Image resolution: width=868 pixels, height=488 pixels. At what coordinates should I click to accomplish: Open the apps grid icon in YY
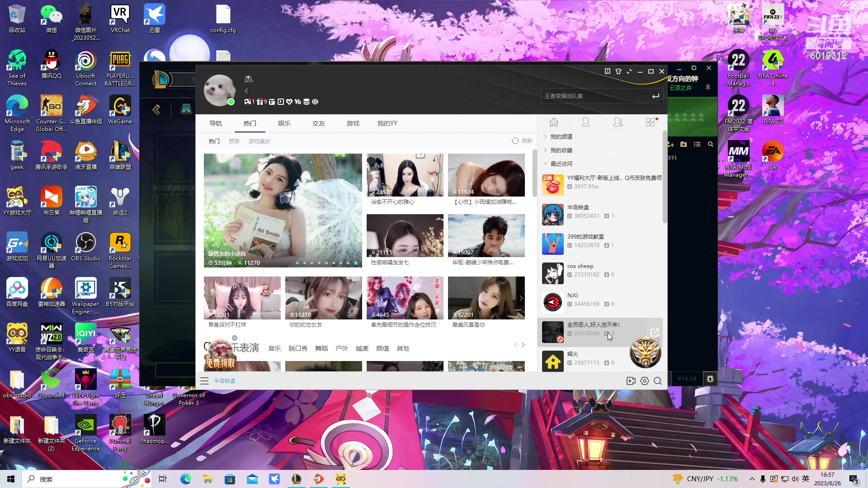[x=651, y=122]
